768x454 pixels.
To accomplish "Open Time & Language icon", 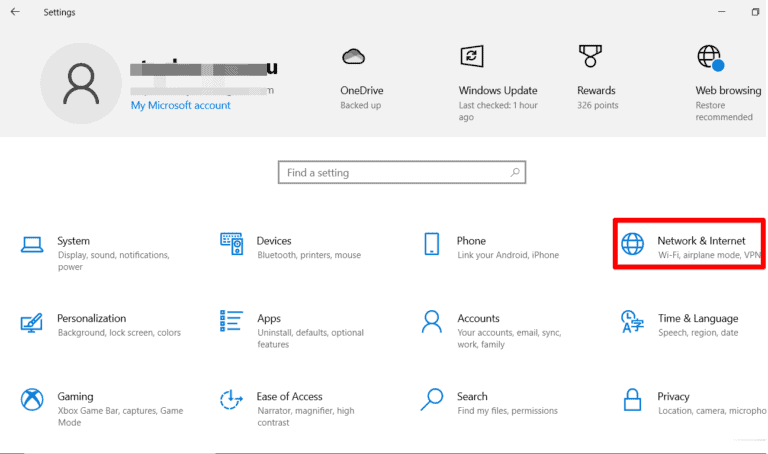I will pyautogui.click(x=633, y=322).
